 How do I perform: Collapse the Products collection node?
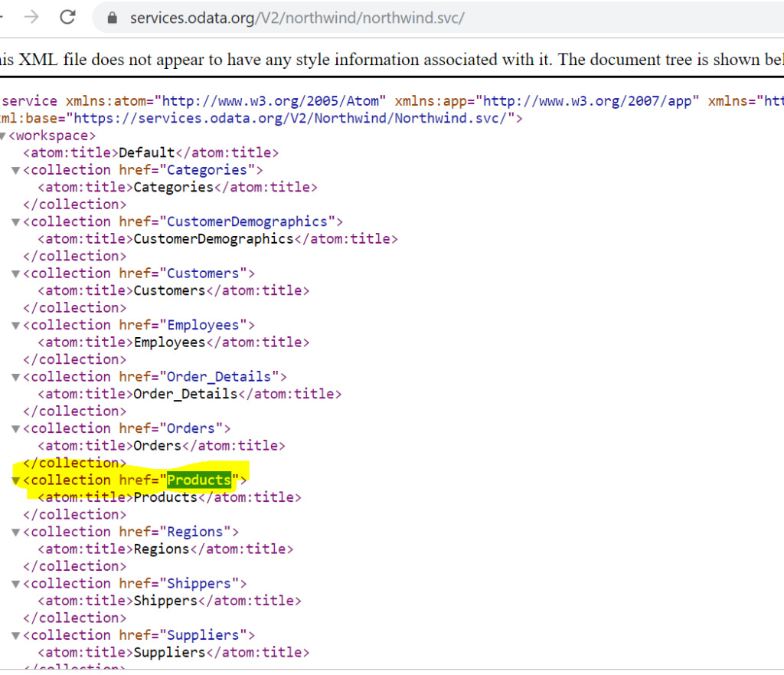coord(16,481)
